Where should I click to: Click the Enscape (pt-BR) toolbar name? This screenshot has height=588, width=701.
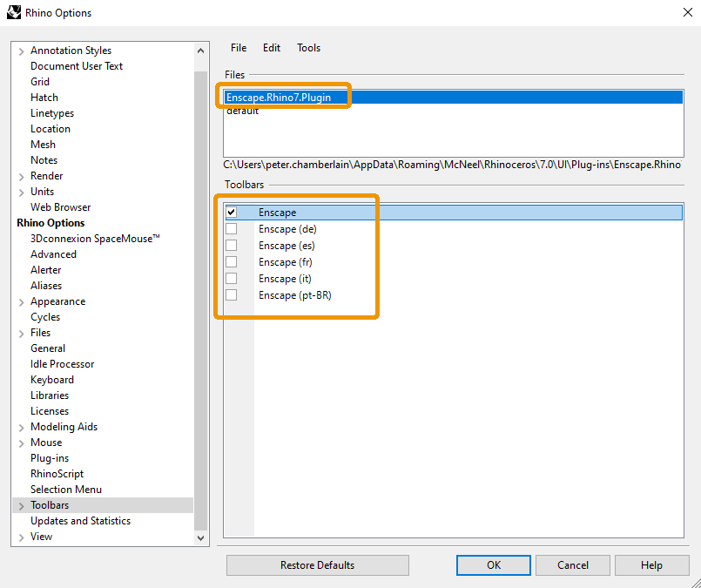coord(295,295)
